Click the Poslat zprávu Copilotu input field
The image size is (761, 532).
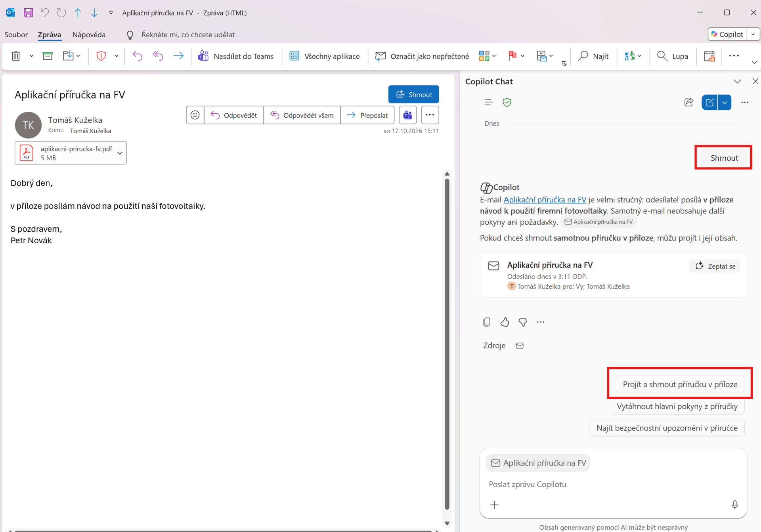[613, 484]
